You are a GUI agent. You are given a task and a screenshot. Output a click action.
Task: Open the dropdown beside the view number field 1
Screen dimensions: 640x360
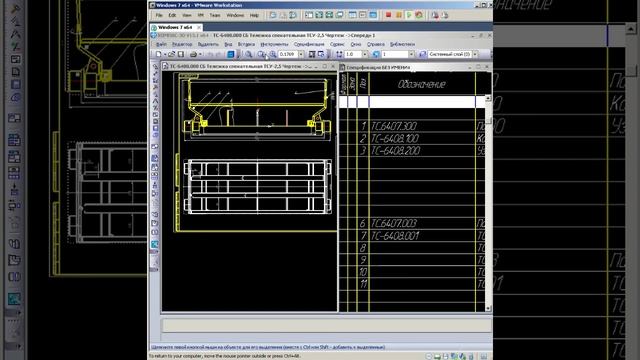tap(411, 54)
